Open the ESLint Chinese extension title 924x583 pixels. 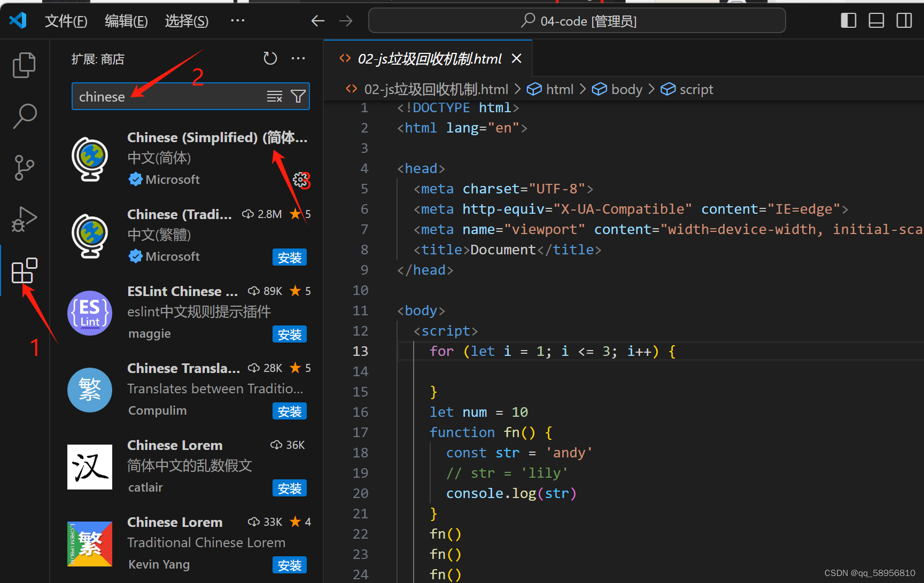183,291
